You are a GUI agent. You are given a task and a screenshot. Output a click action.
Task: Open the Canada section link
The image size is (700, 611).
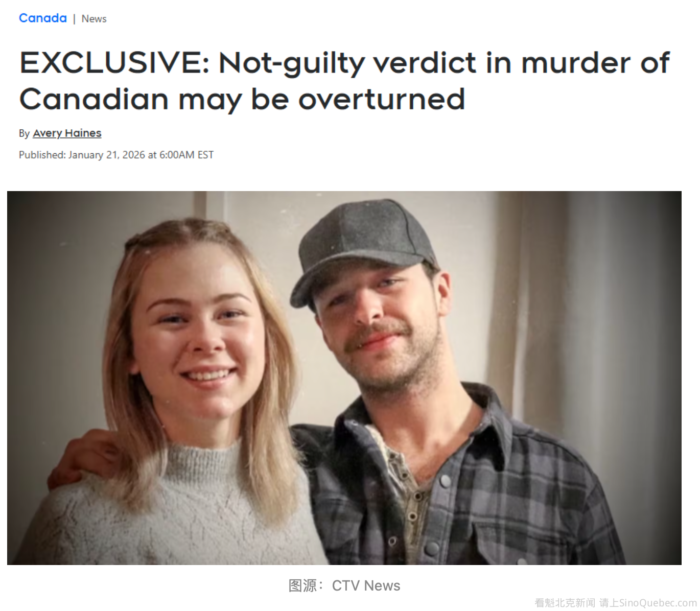[x=42, y=18]
